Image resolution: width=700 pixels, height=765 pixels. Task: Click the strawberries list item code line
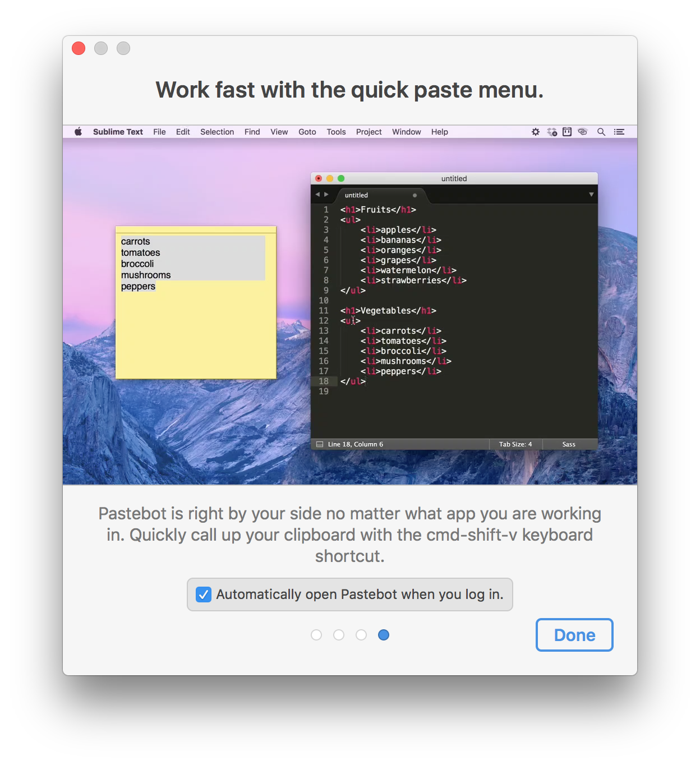pos(413,280)
